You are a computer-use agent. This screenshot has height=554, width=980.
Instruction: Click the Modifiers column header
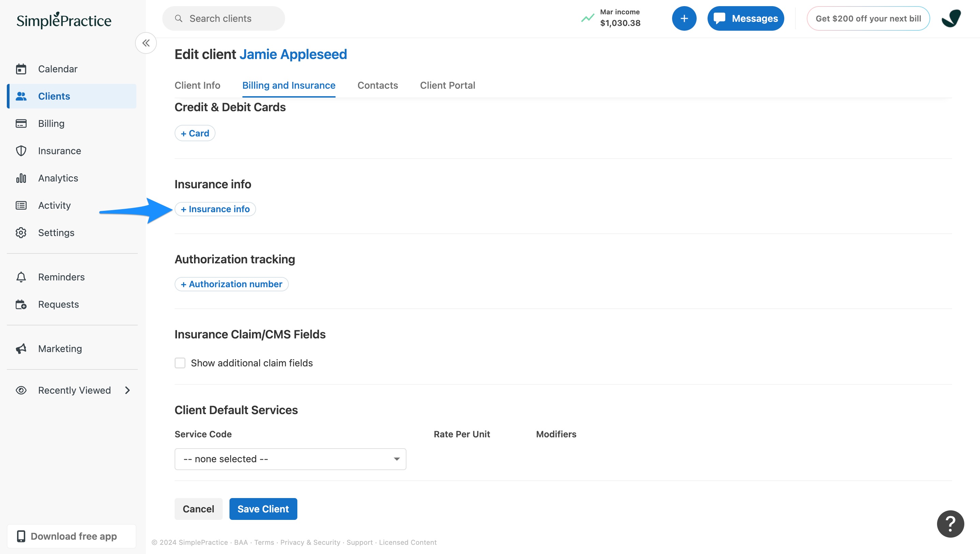click(556, 434)
